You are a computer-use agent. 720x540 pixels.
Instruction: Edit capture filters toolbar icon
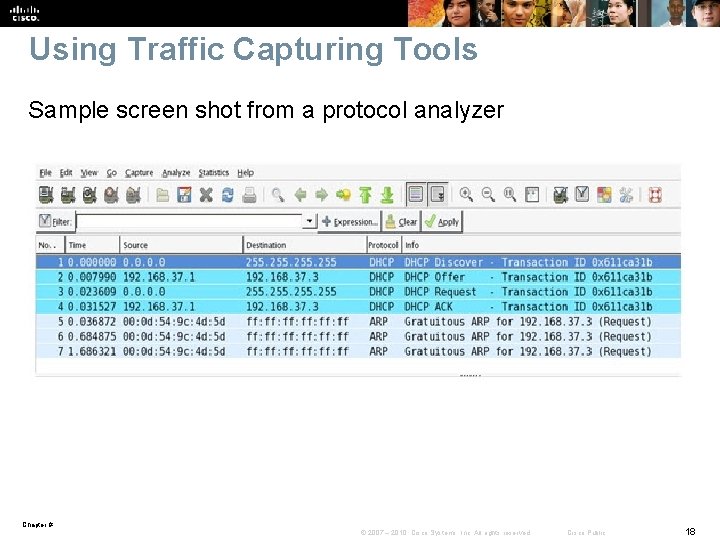[x=560, y=195]
